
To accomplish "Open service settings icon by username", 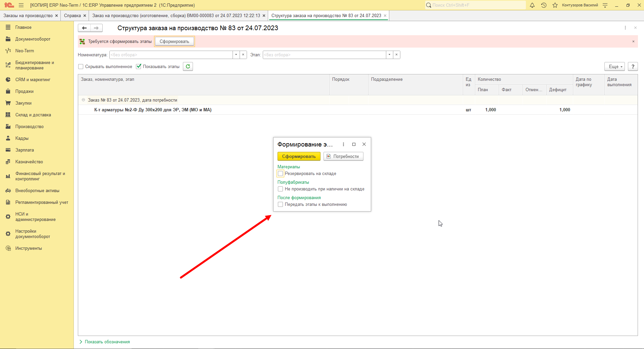I will (605, 5).
